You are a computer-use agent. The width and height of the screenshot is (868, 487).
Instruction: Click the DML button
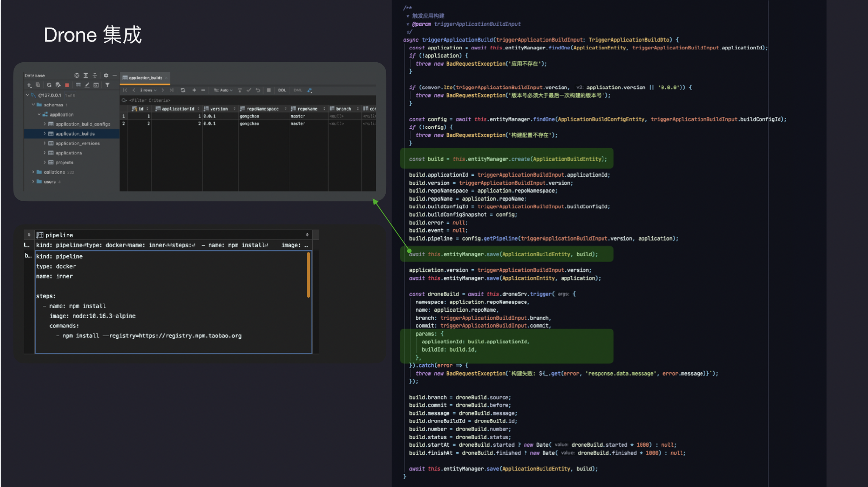[x=298, y=90]
